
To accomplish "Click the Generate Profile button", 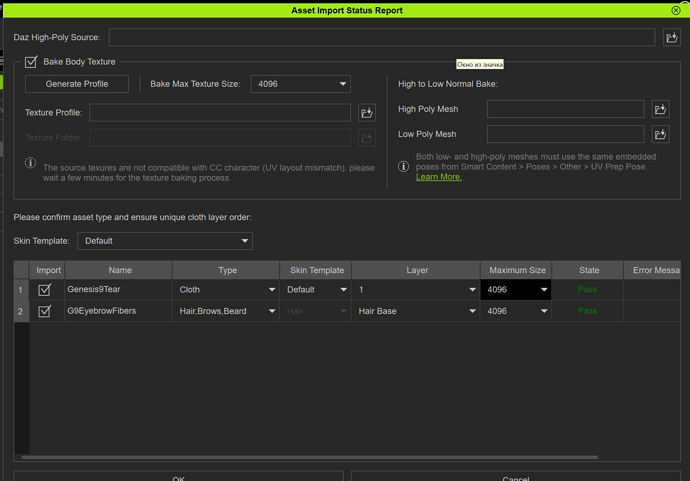I will [77, 84].
